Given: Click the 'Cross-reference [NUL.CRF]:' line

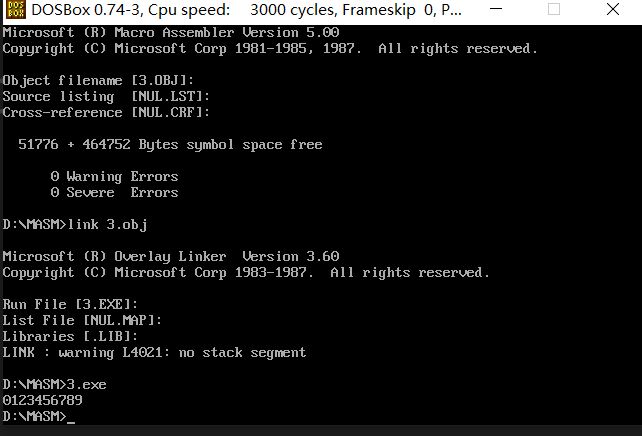Looking at the screenshot, I should (x=106, y=113).
